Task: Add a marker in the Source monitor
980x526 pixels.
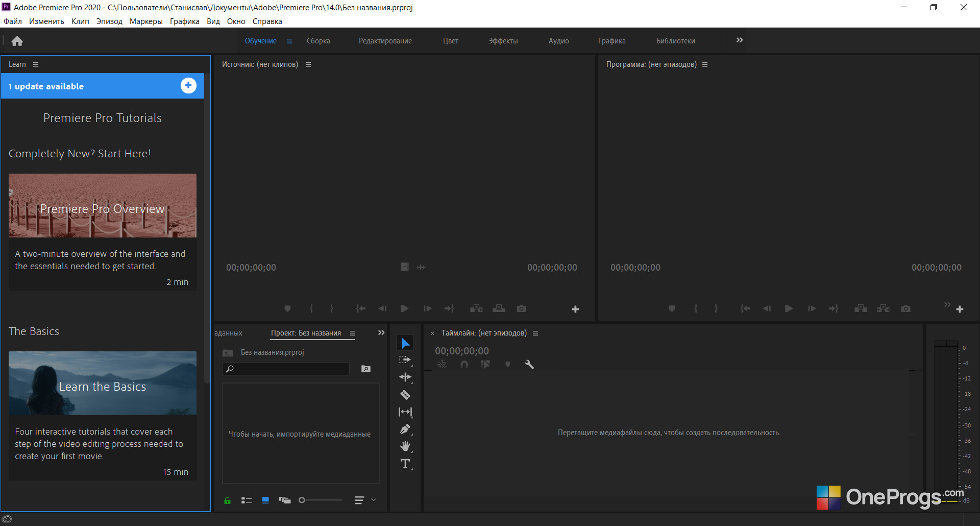Action: 287,308
